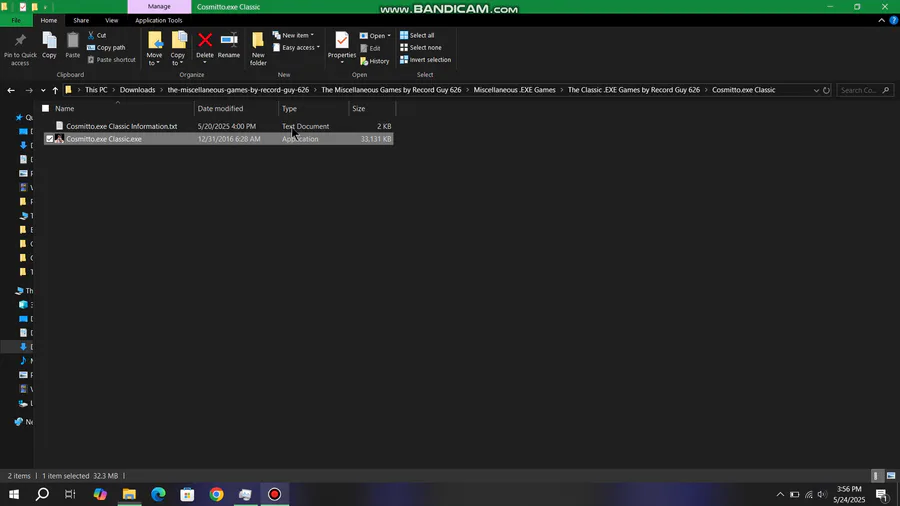Click the search box
Image resolution: width=900 pixels, height=506 pixels.
865,90
